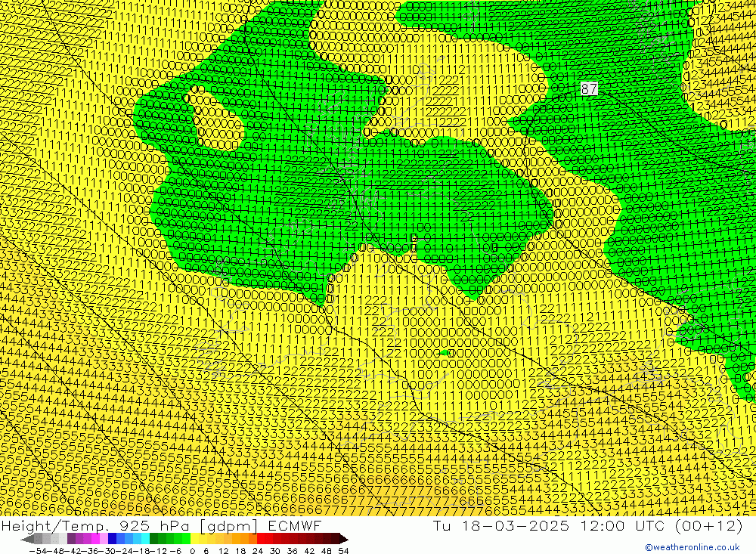Click the weatheronline.co.uk copyright link
The image size is (756, 554).
692,547
